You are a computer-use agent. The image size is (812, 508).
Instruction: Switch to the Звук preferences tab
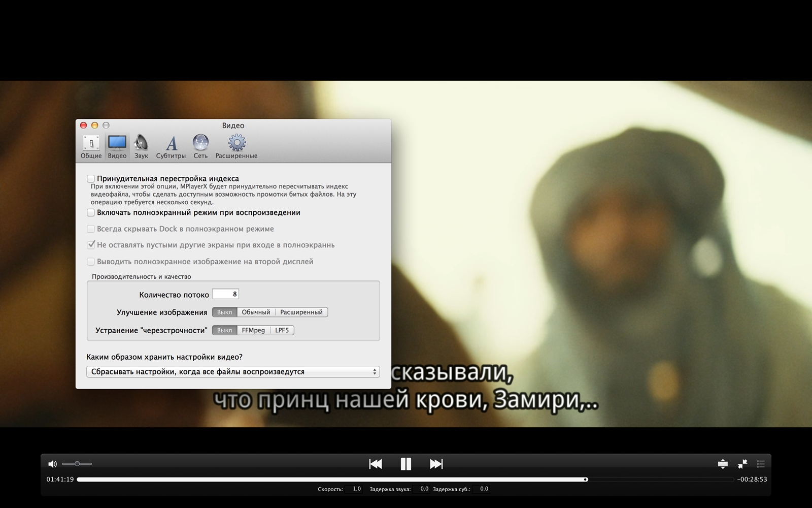pos(141,147)
